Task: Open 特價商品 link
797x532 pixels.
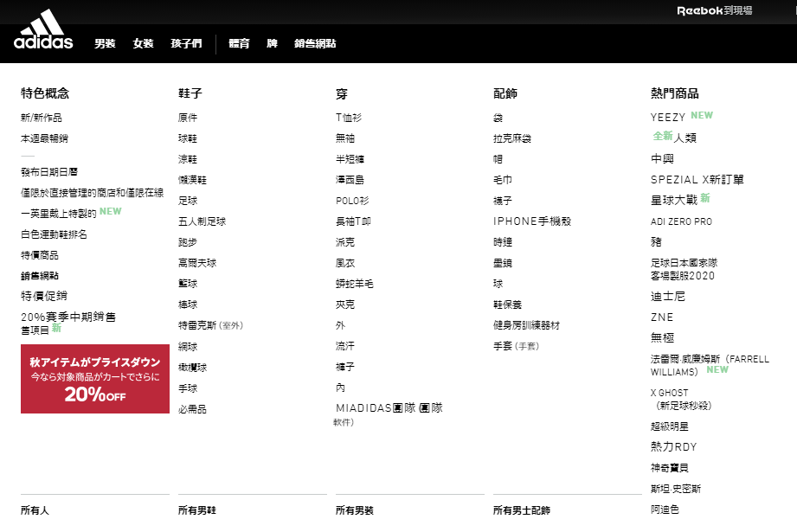Action: (x=40, y=255)
